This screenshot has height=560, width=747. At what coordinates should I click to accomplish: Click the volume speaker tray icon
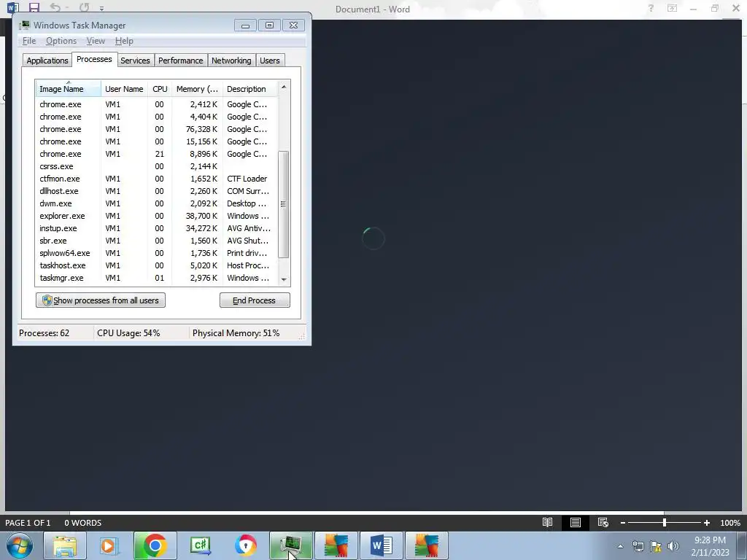point(673,546)
